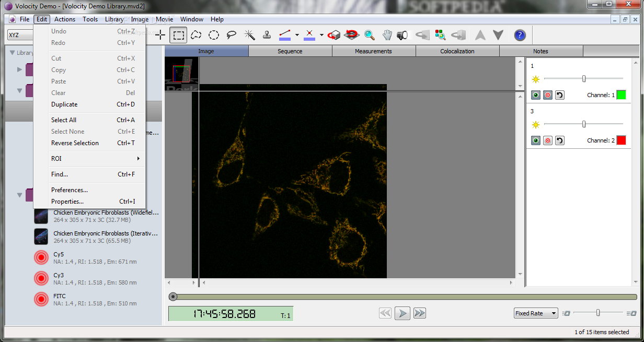Open help with blue question icon
644x342 pixels.
[520, 35]
